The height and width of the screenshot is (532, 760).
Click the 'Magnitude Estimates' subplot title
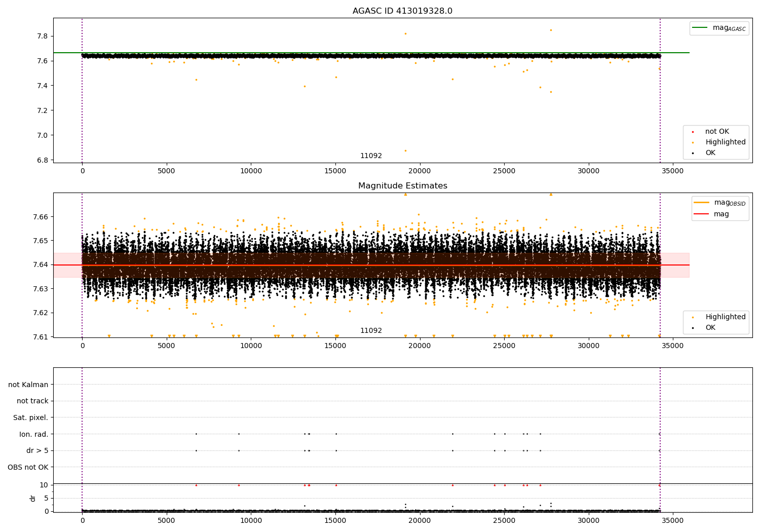pos(402,186)
